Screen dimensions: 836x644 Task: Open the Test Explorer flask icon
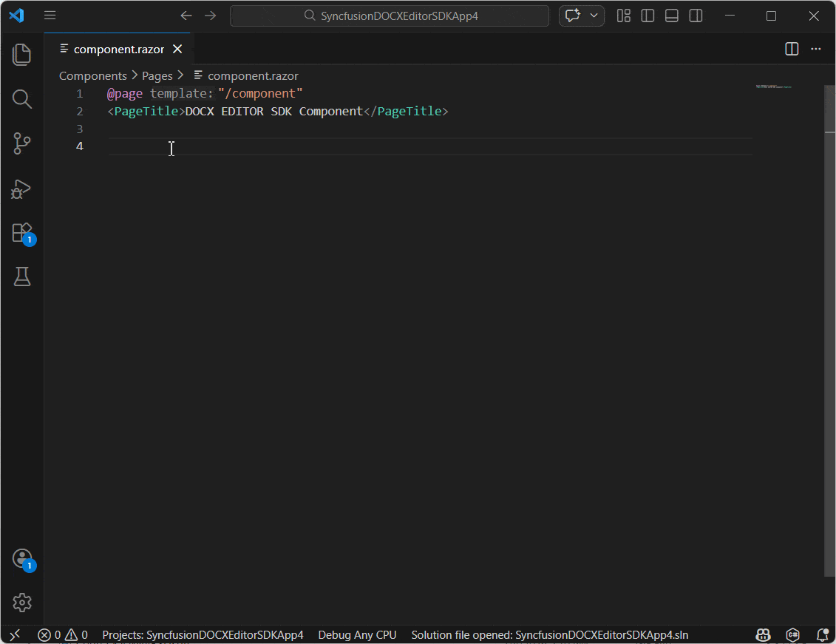point(21,276)
